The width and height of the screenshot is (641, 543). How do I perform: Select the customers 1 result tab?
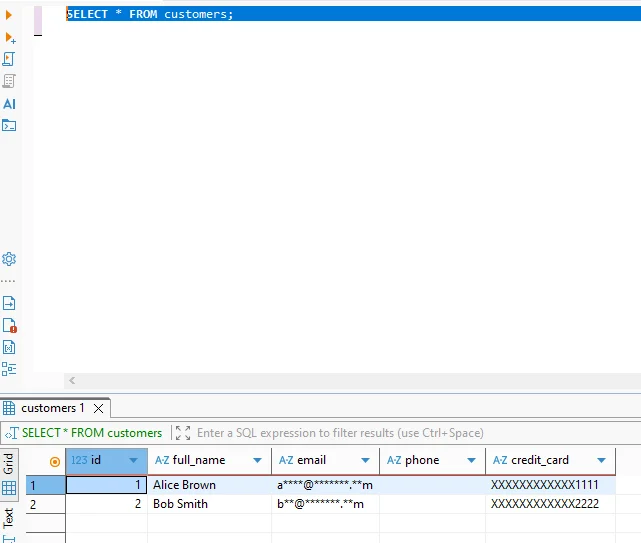pyautogui.click(x=55, y=408)
